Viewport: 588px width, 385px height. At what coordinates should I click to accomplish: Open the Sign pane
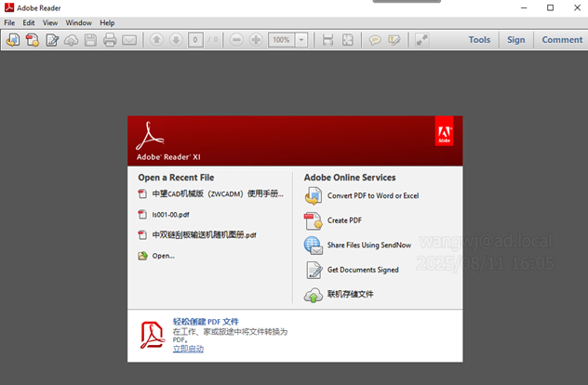coord(515,40)
